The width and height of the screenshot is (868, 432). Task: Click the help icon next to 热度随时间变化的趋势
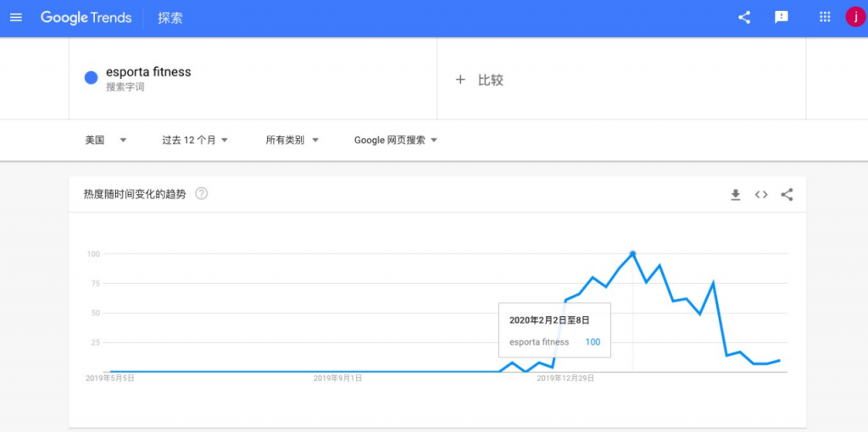pos(202,194)
